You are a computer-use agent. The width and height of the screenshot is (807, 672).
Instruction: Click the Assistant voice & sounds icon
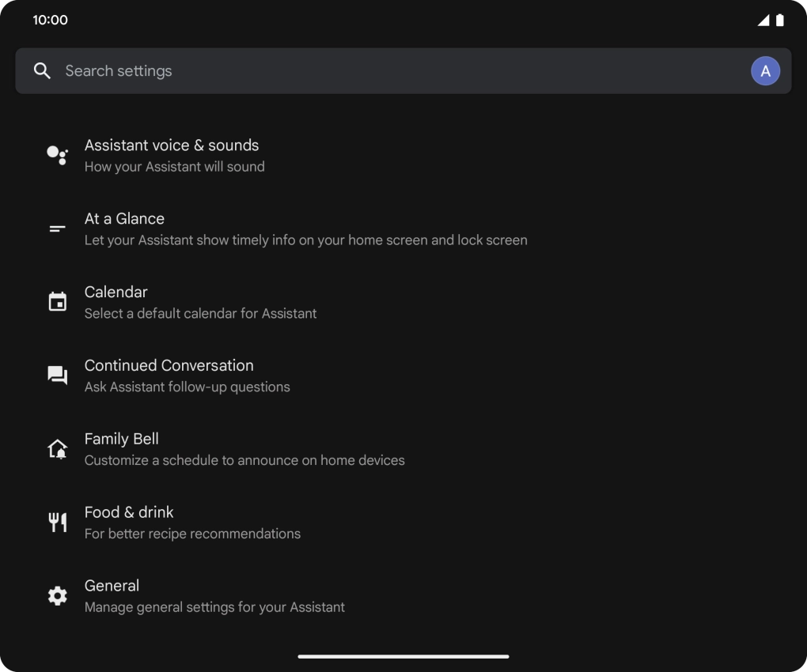pyautogui.click(x=57, y=155)
